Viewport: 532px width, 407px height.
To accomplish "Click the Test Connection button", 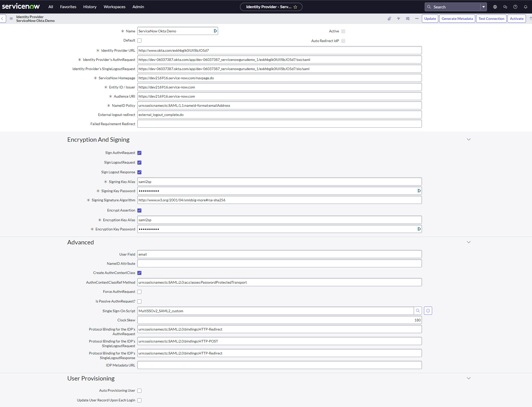I will pyautogui.click(x=491, y=19).
